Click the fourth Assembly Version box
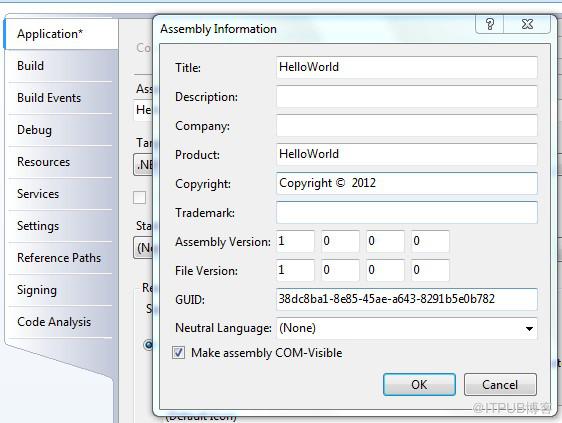The width and height of the screenshot is (562, 423). click(x=430, y=241)
